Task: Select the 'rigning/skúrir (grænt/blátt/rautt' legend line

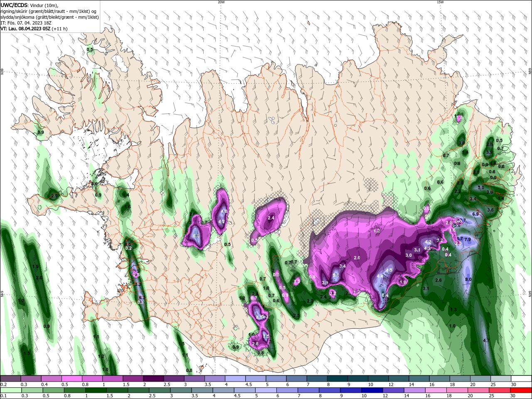Action: coord(48,11)
